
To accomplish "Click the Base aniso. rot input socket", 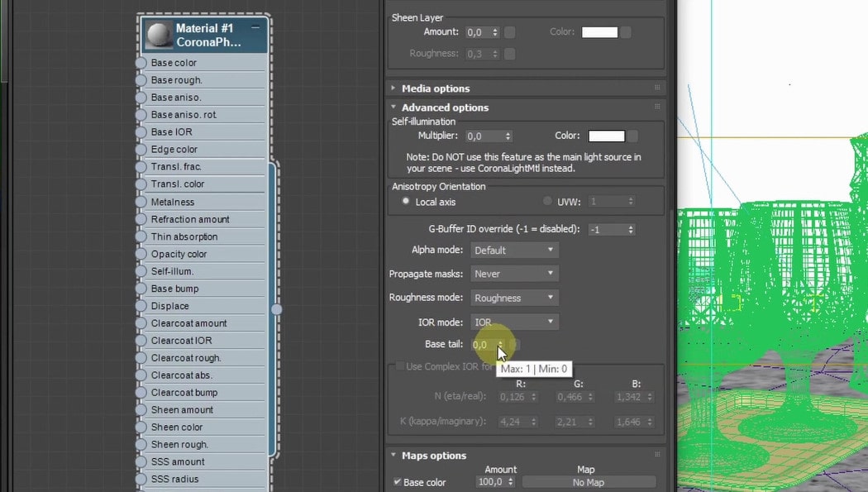I will pyautogui.click(x=141, y=115).
